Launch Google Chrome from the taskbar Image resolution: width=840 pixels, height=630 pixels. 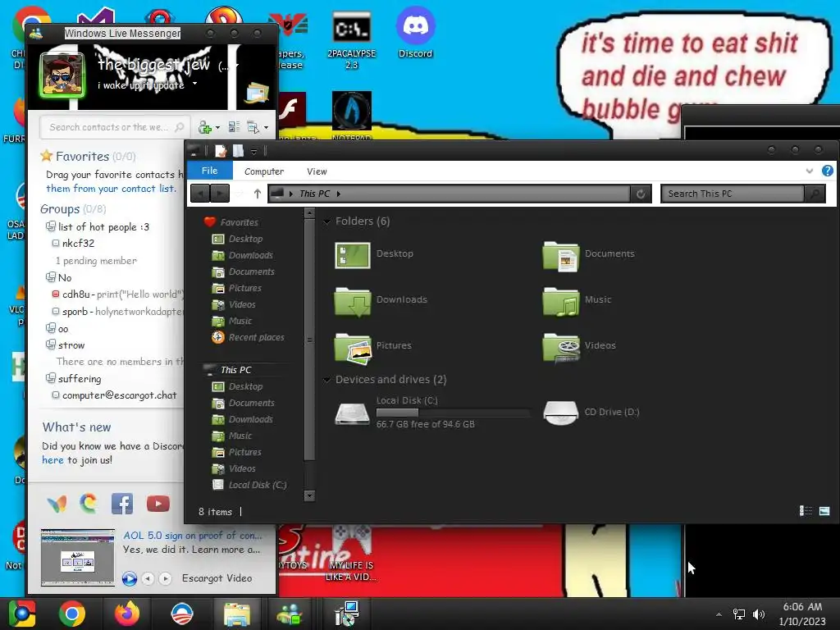click(72, 614)
